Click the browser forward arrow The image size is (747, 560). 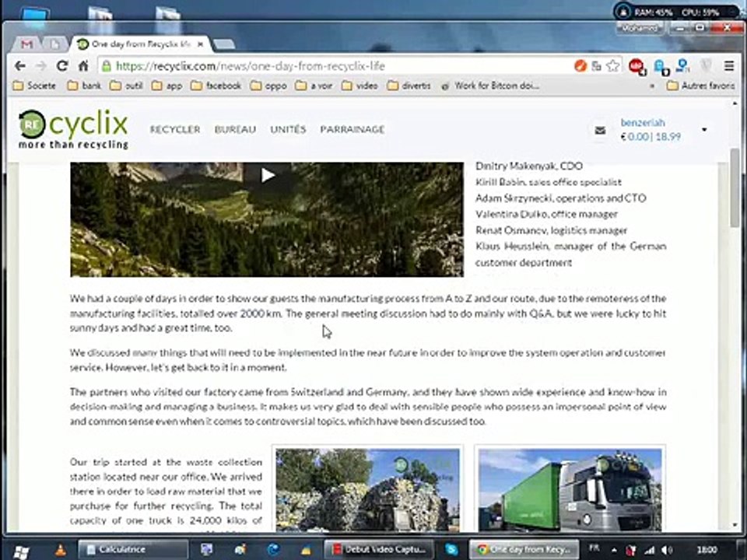pyautogui.click(x=41, y=65)
